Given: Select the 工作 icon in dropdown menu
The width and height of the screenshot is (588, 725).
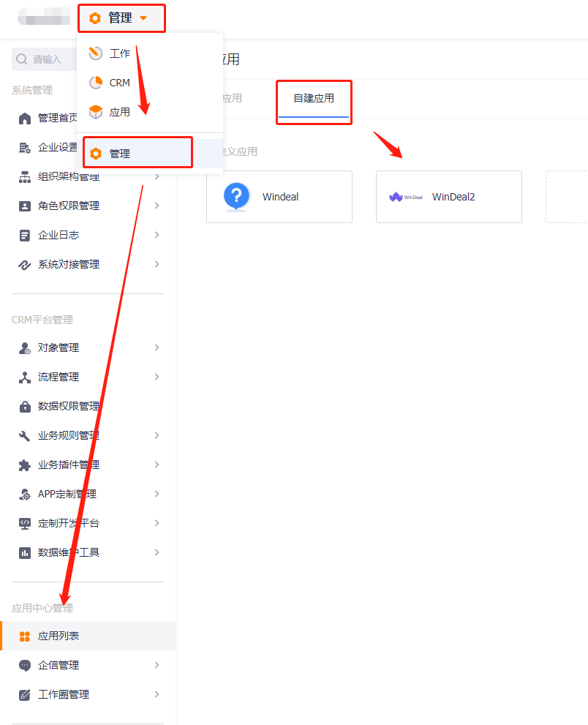Looking at the screenshot, I should point(95,53).
